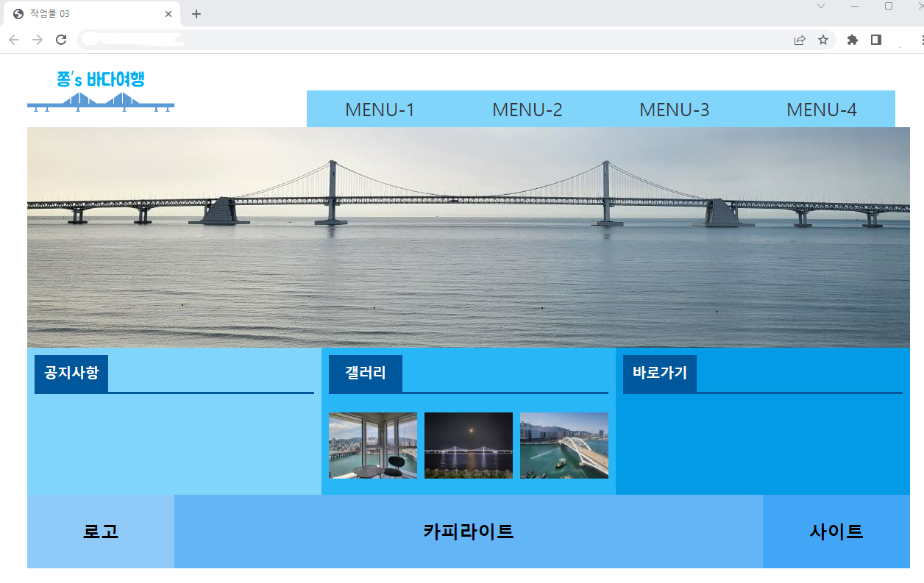Image resolution: width=924 pixels, height=583 pixels.
Task: Open MENU-4 in navigation
Action: click(822, 110)
